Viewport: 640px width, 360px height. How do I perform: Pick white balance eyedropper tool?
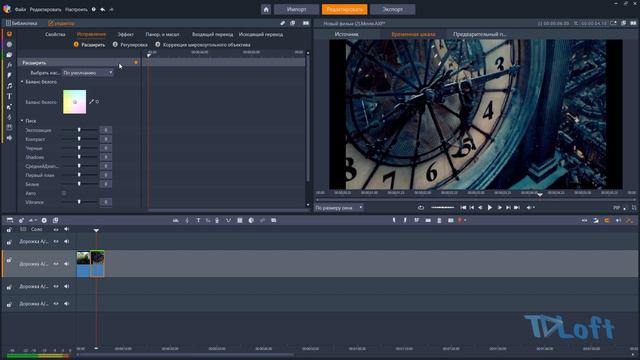(x=91, y=102)
